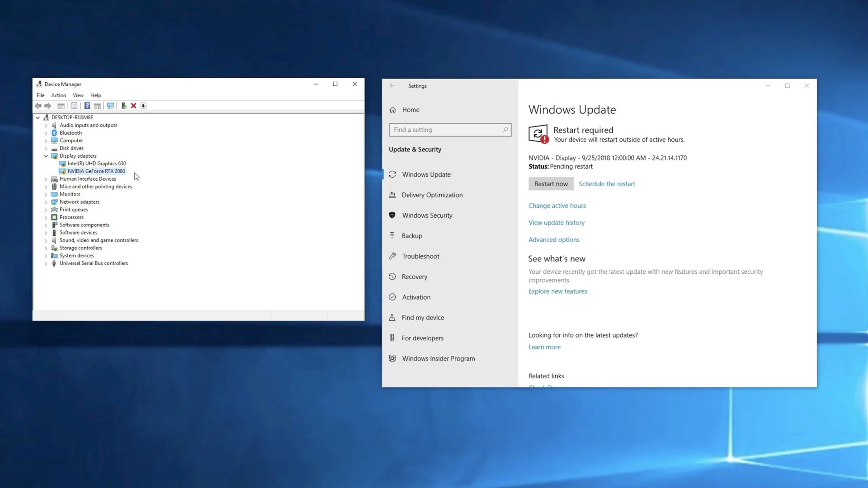The image size is (868, 488).
Task: Expand Universal Serial Bus controllers
Action: coord(46,264)
